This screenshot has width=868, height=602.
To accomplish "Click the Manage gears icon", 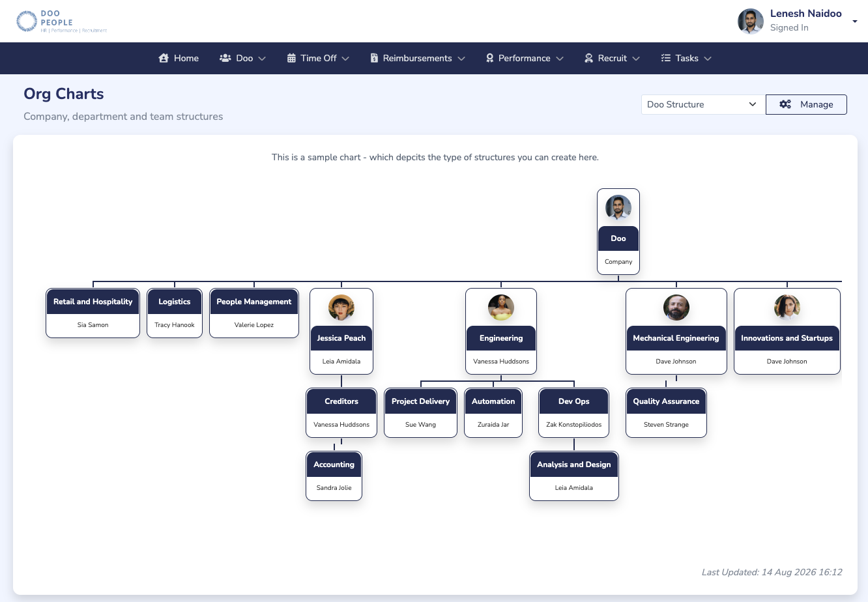I will point(785,104).
